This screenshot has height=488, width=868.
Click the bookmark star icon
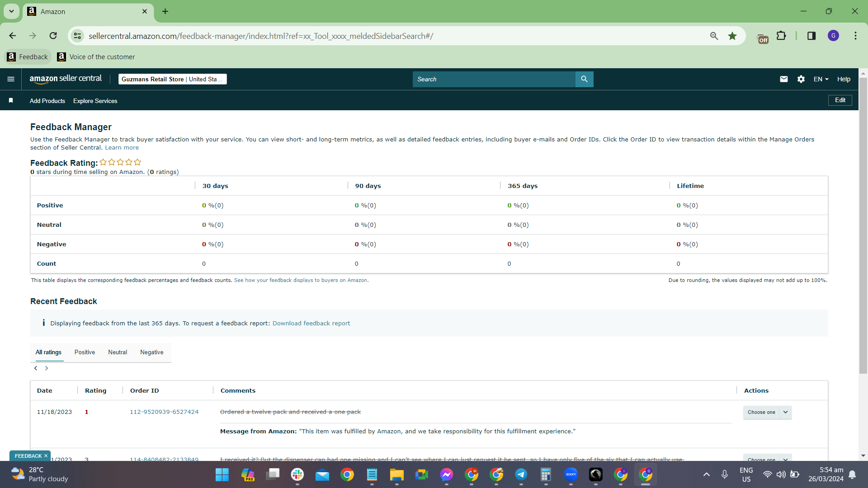tap(732, 36)
